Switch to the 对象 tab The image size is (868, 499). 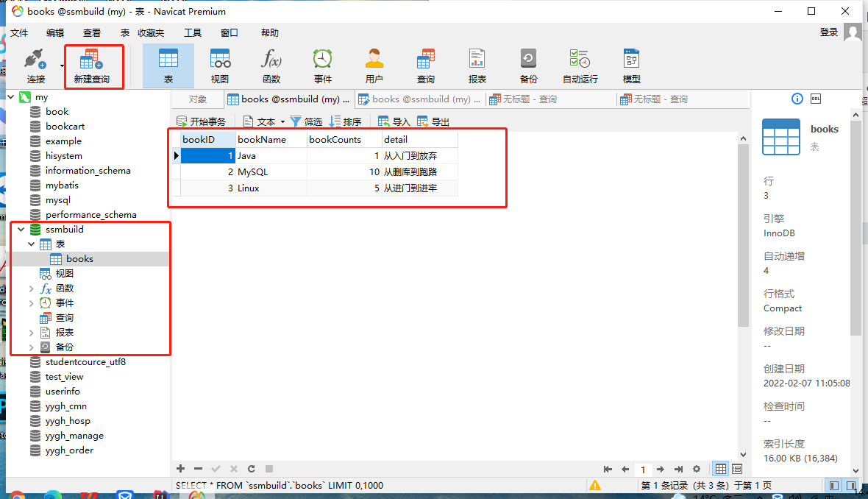(x=198, y=99)
